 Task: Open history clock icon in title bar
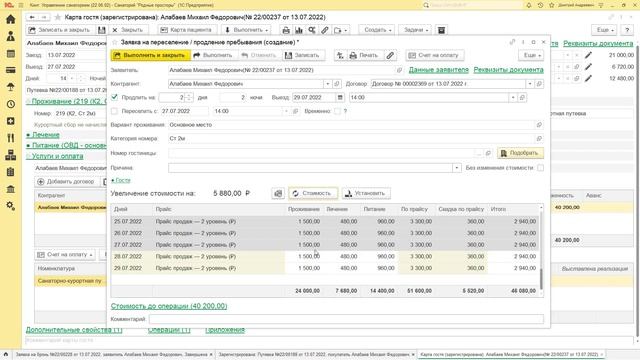click(540, 5)
